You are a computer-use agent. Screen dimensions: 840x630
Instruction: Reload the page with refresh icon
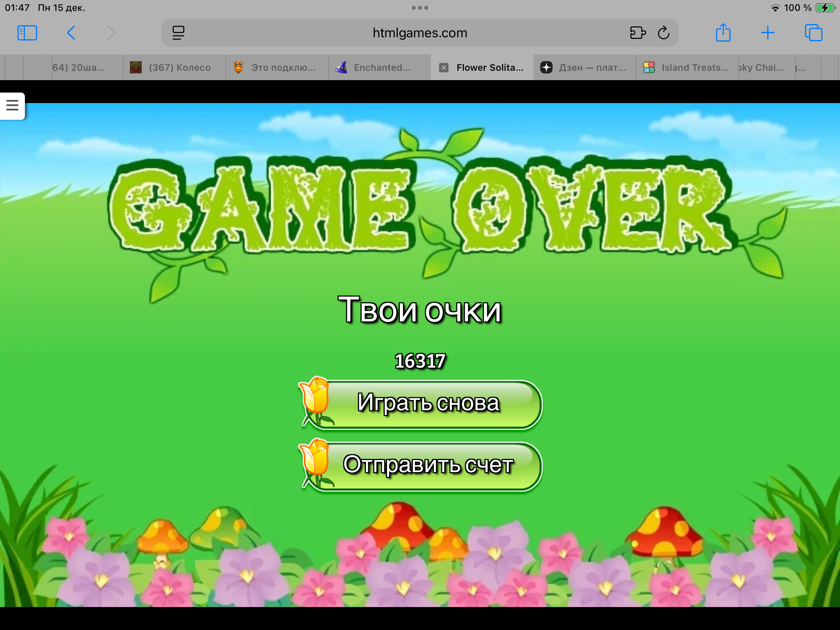(x=664, y=33)
